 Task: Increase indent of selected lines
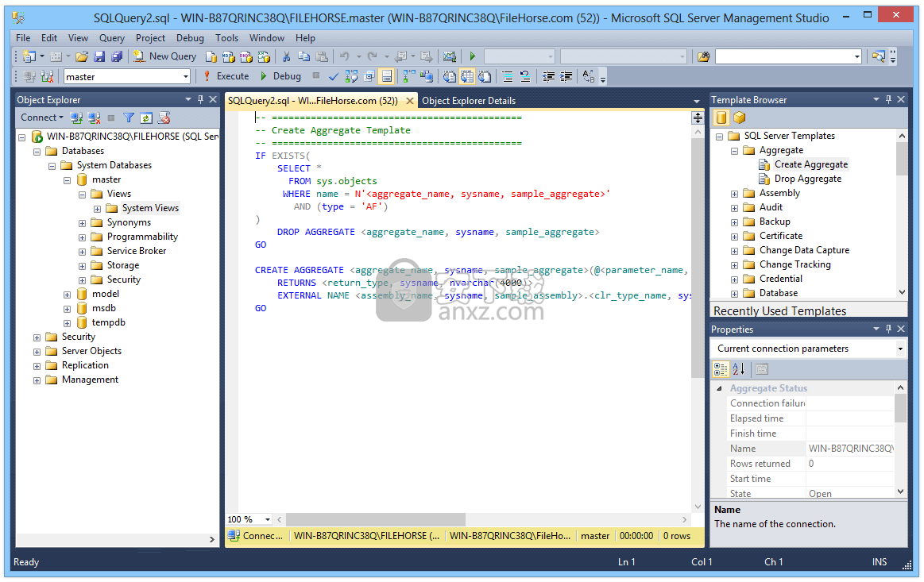click(x=566, y=76)
